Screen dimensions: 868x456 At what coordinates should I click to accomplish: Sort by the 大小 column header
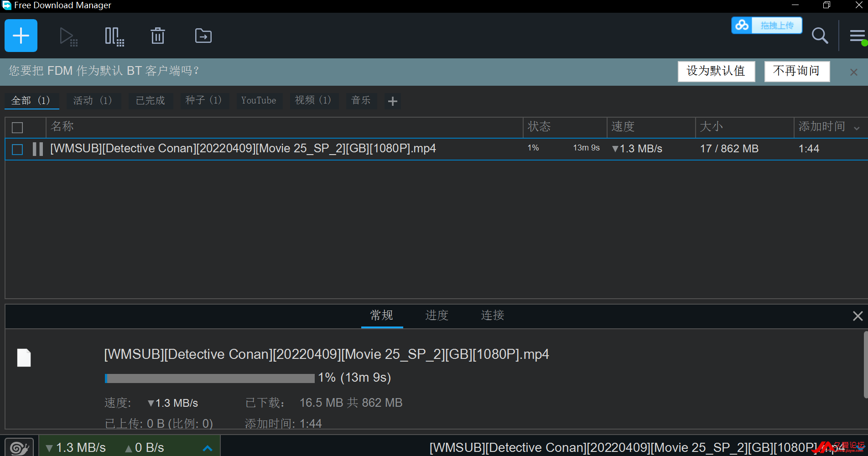(x=744, y=127)
